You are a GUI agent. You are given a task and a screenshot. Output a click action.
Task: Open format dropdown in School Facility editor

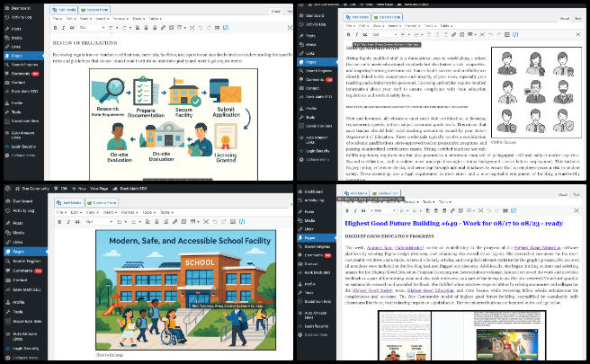99,222
